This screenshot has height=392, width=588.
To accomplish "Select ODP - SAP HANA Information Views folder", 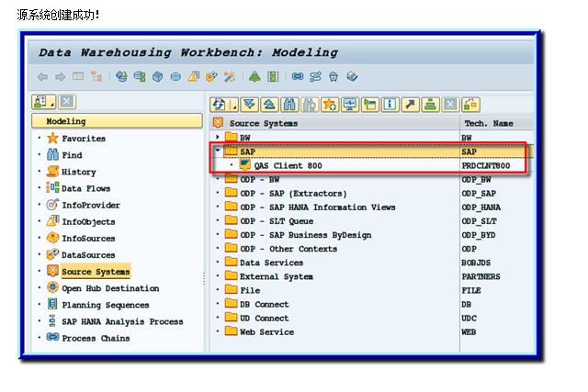I will coord(318,207).
